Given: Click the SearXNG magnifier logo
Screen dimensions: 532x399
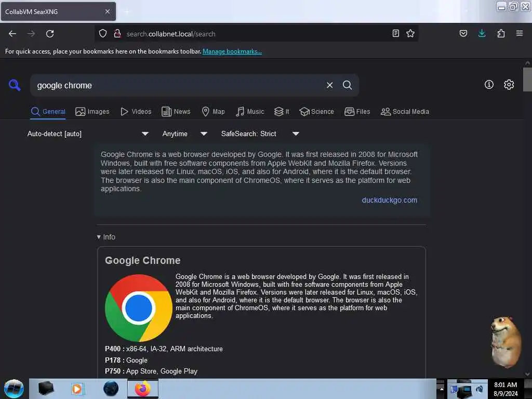Looking at the screenshot, I should coord(15,85).
